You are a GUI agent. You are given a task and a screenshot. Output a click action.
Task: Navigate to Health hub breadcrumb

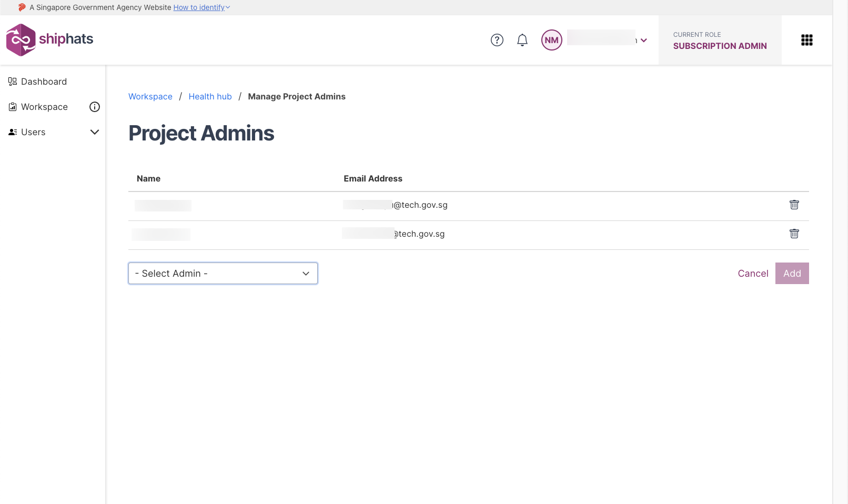point(210,96)
